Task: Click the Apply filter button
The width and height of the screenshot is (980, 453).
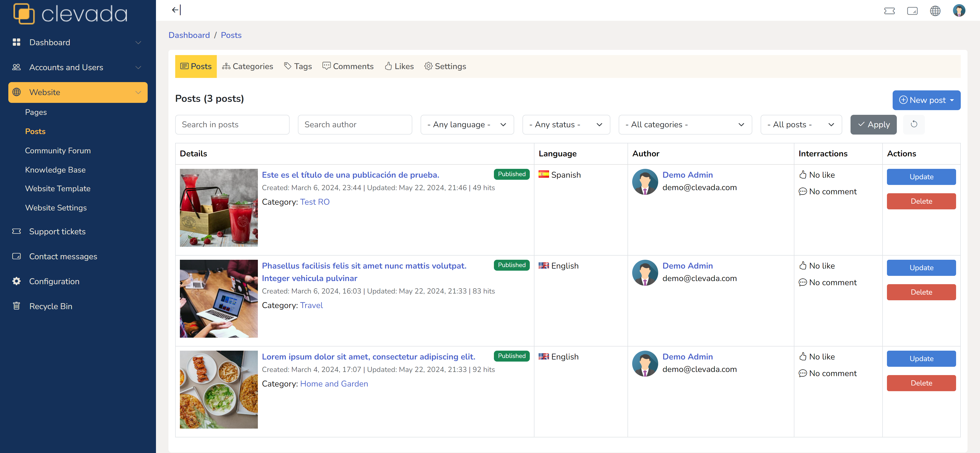Action: (873, 125)
